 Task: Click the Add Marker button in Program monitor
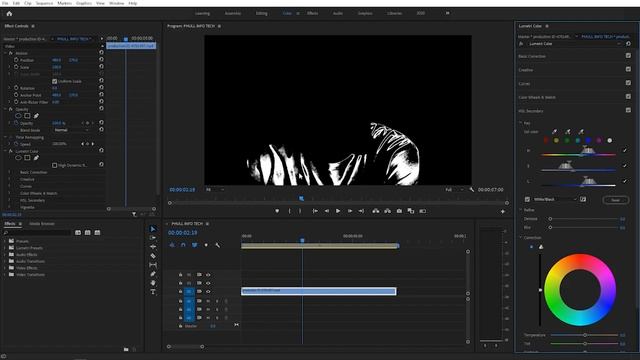tap(277, 211)
